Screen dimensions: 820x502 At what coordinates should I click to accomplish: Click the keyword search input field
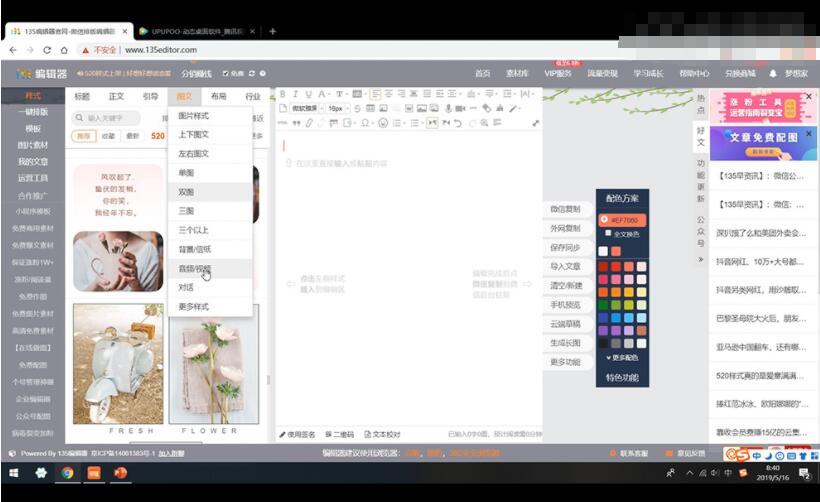tap(106, 118)
